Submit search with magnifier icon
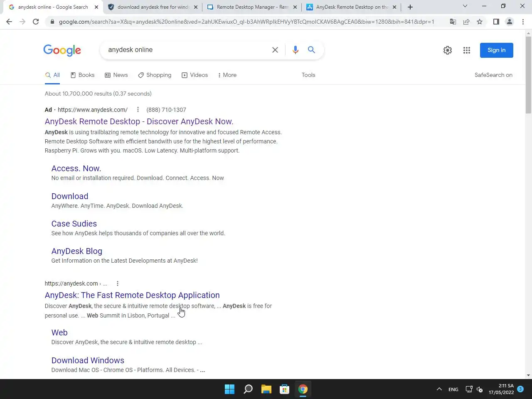This screenshot has width=532, height=399. (311, 50)
